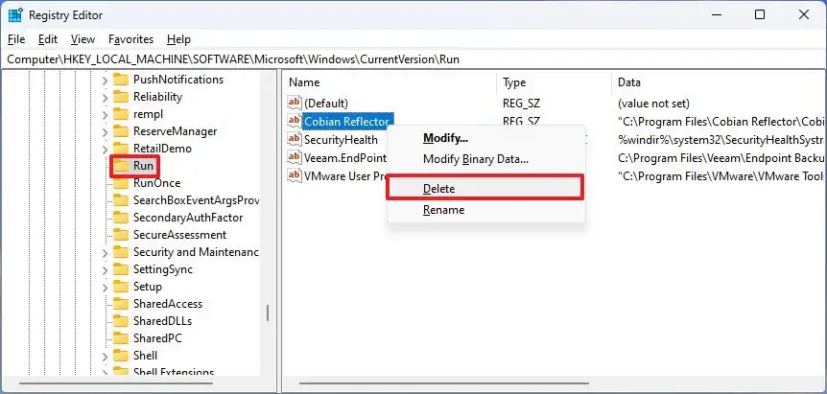Open the Edit menu
This screenshot has width=827, height=394.
coord(48,39)
